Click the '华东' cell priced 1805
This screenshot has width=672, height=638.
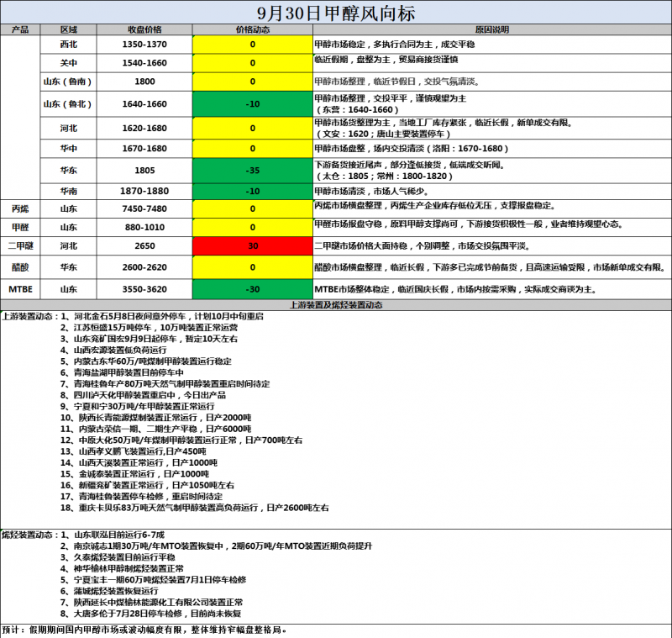(69, 171)
